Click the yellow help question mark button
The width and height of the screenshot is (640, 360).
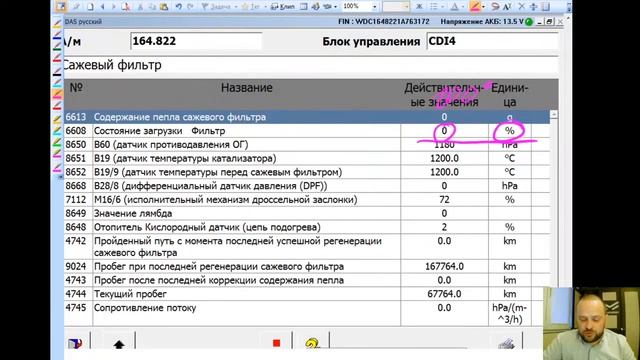click(312, 344)
